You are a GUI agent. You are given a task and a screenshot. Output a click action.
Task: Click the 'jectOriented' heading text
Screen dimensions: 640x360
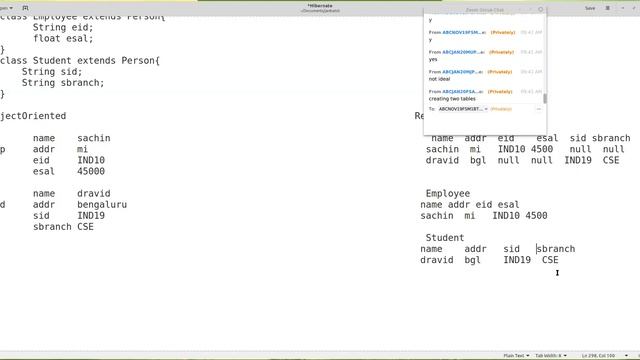33,116
